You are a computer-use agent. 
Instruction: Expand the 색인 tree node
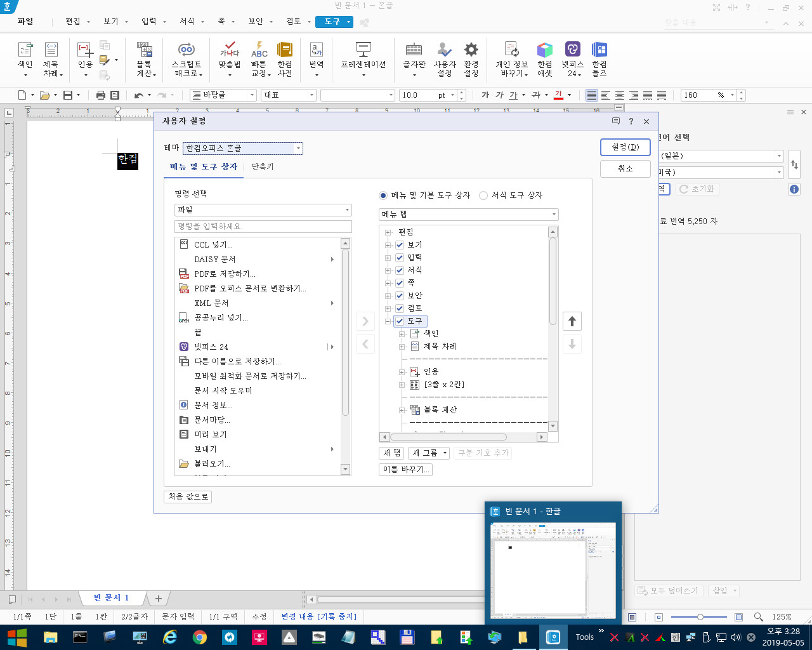(x=402, y=334)
